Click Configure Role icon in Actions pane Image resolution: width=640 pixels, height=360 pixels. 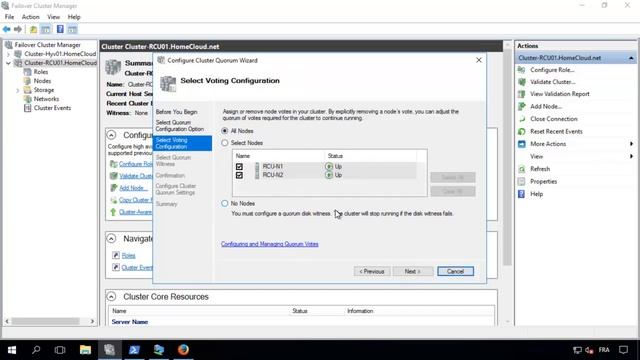522,70
